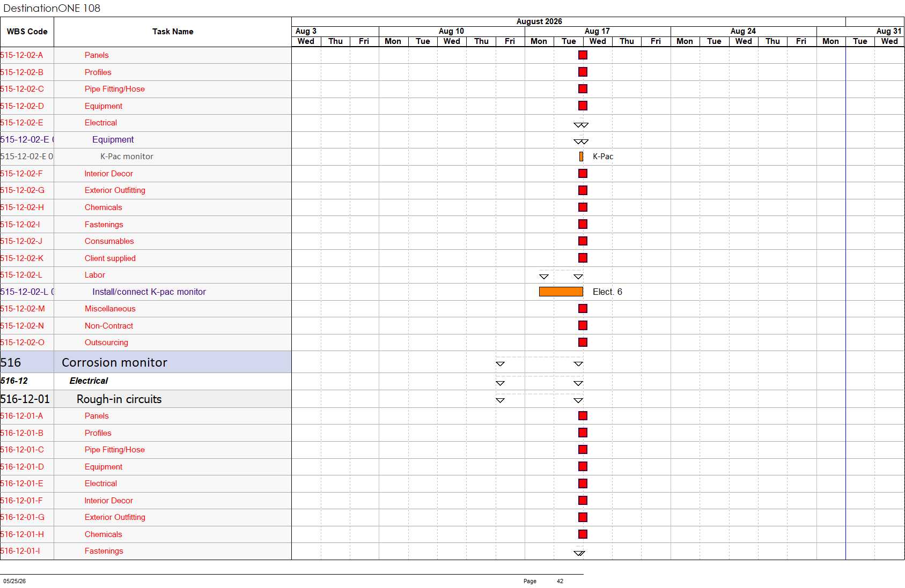The image size is (905, 588).
Task: Select Electrical task in 516-12-01-E
Action: pos(101,483)
